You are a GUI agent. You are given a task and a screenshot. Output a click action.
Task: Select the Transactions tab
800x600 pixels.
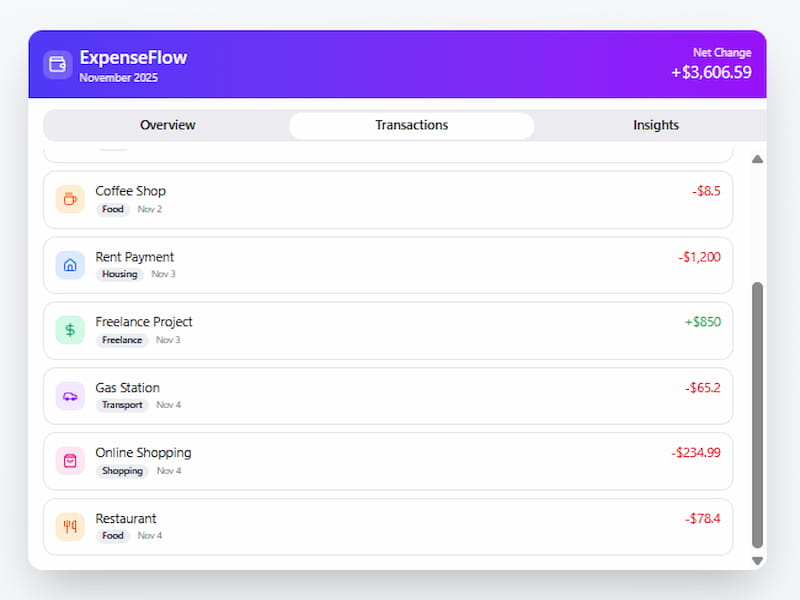[411, 125]
